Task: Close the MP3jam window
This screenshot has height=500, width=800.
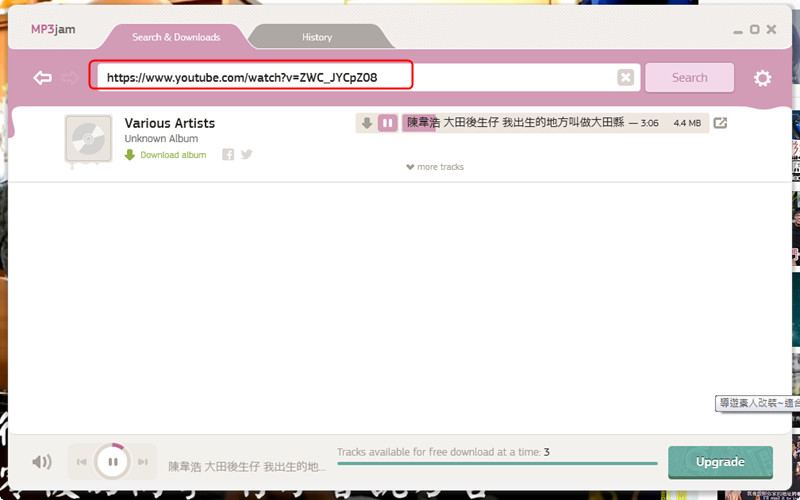Action: click(771, 30)
